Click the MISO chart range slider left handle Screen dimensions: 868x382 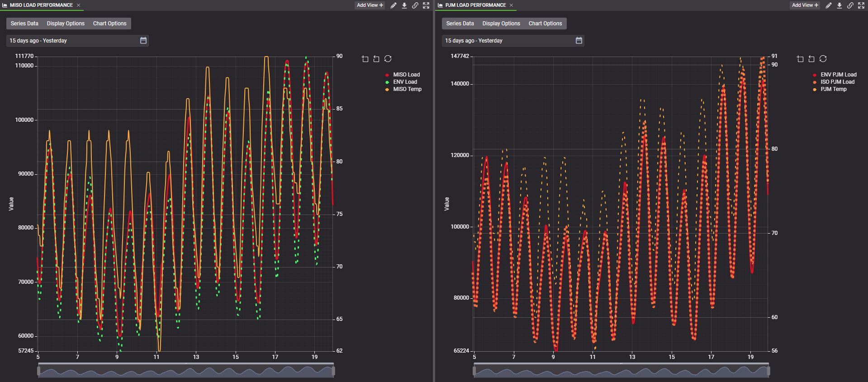[x=38, y=372]
